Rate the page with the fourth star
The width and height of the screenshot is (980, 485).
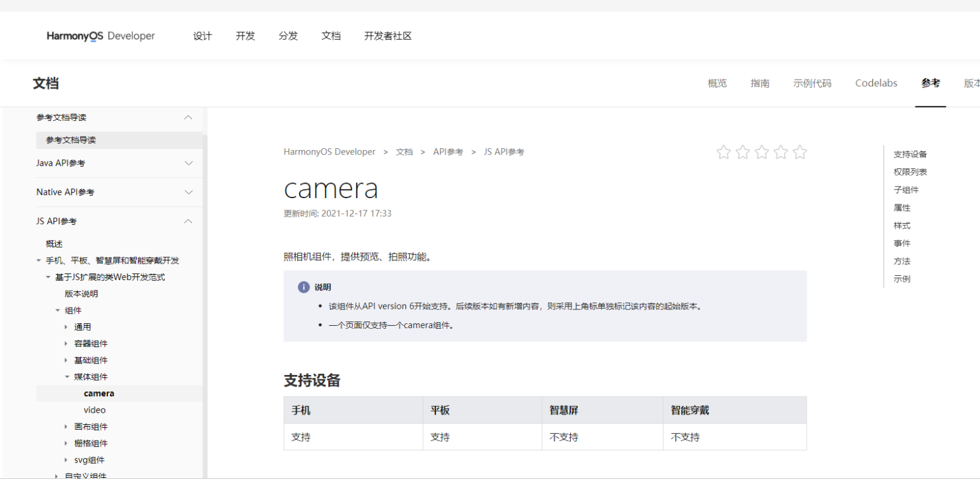[x=781, y=152]
